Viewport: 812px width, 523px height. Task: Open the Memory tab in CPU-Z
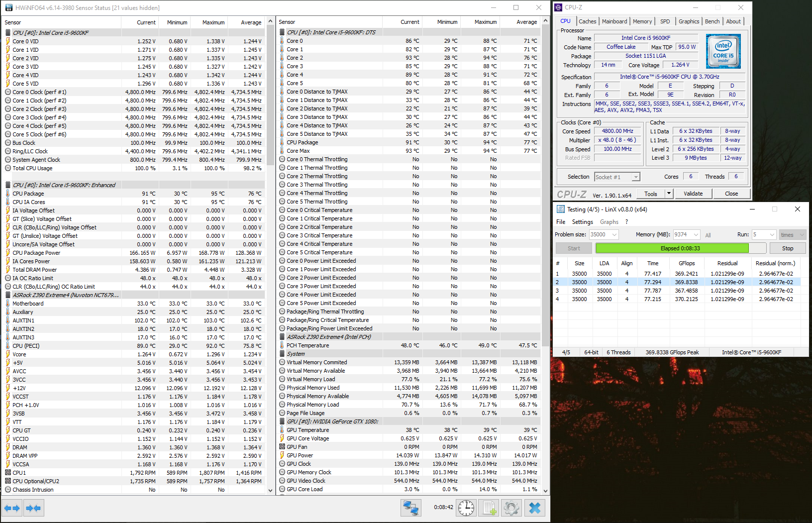point(642,21)
